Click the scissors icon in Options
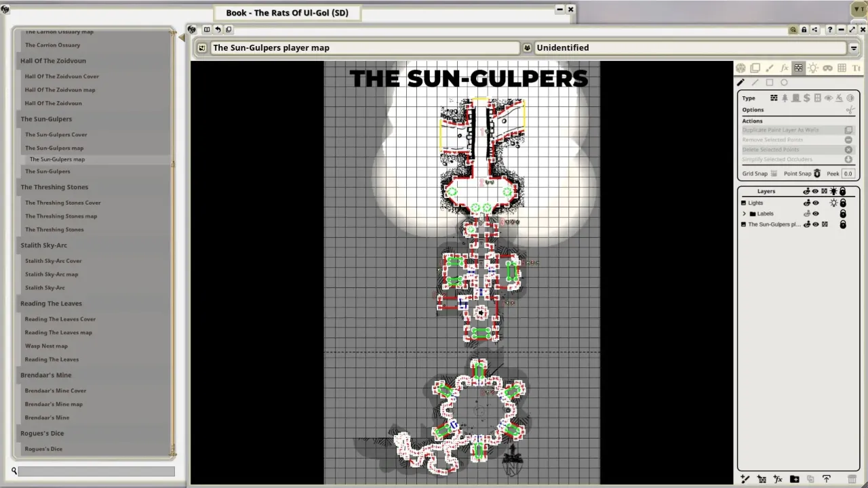This screenshot has width=868, height=488. pos(850,110)
